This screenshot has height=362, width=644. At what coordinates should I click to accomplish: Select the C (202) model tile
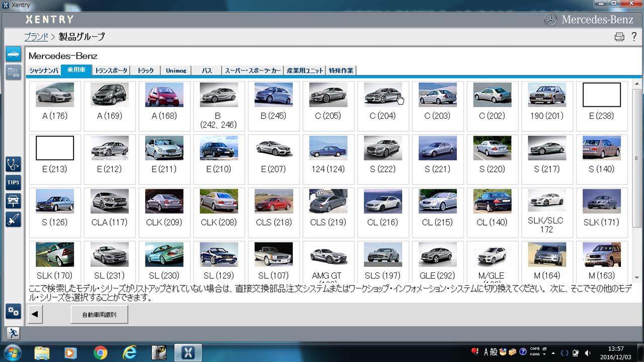coord(493,106)
